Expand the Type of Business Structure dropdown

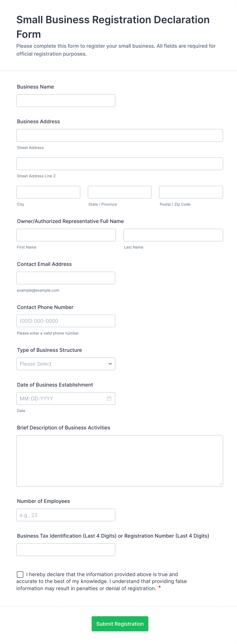65,364
